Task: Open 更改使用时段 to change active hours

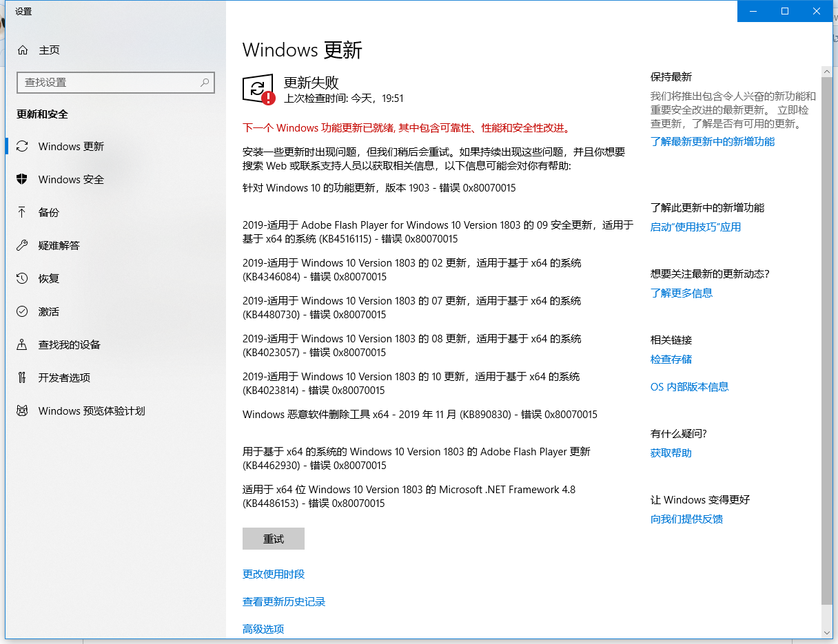Action: (x=274, y=574)
